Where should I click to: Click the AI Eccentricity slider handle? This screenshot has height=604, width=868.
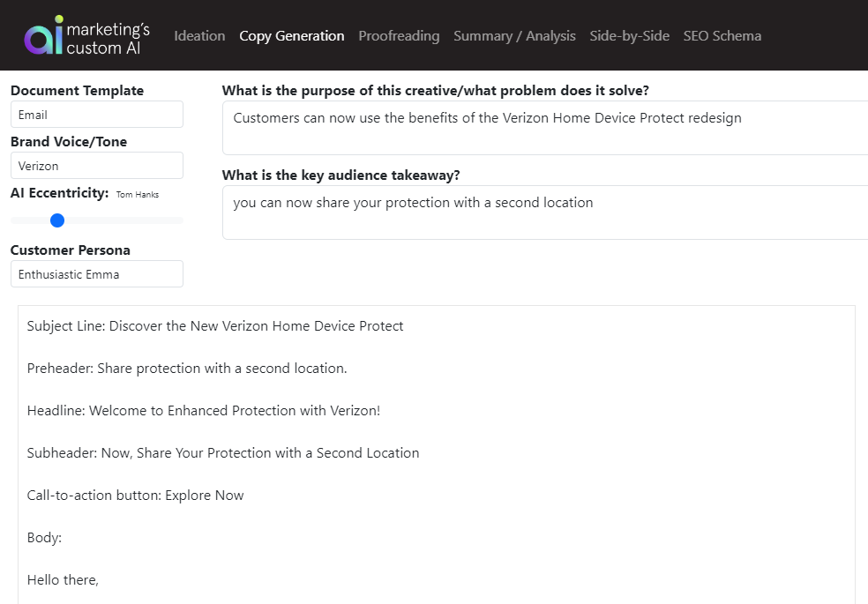pyautogui.click(x=57, y=220)
